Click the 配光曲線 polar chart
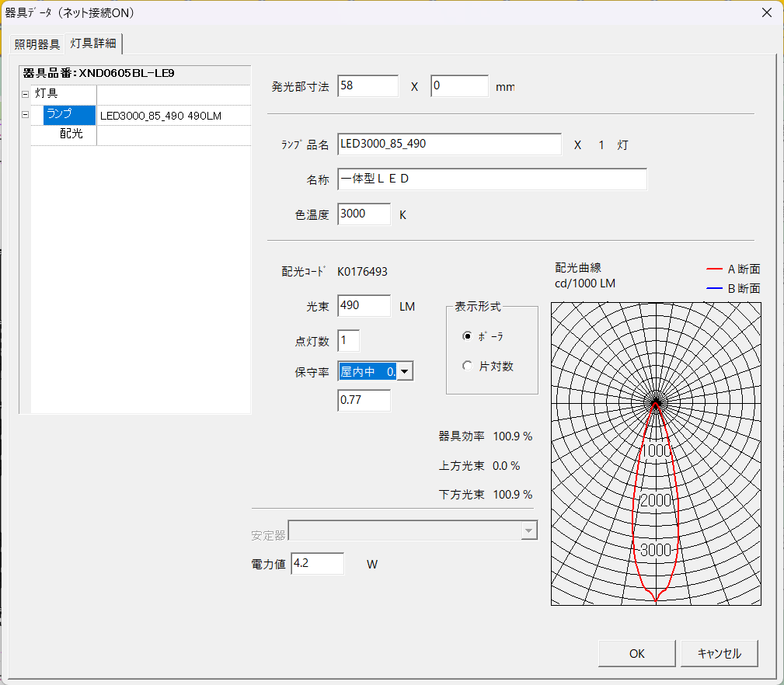The height and width of the screenshot is (685, 784). [x=656, y=454]
